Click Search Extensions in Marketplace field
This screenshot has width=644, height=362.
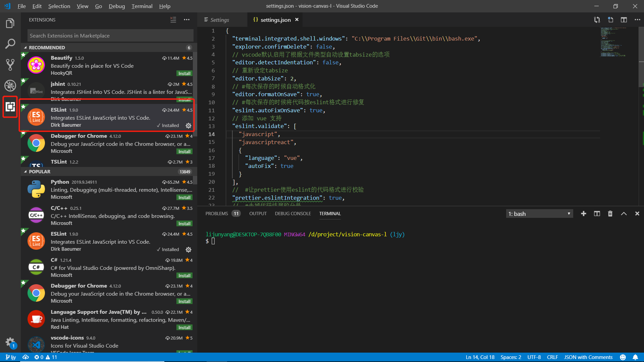point(110,36)
